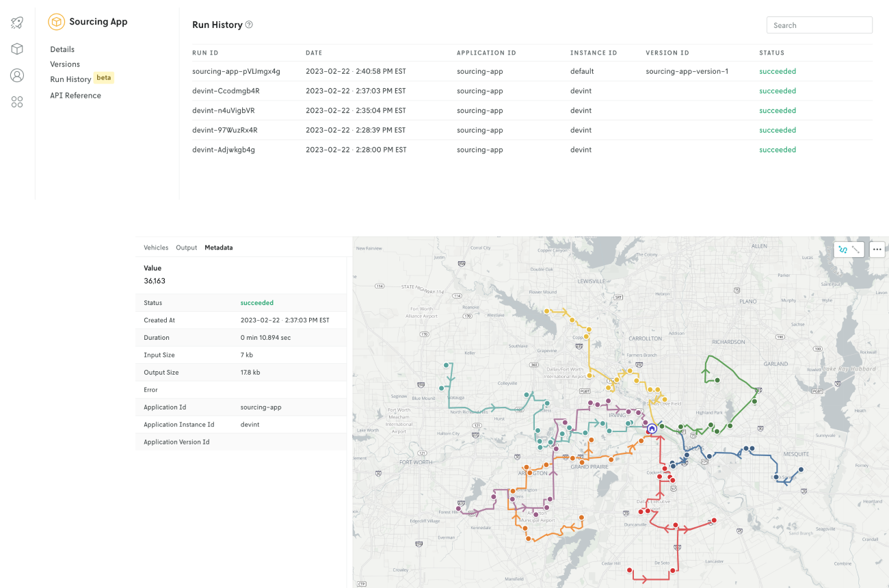
Task: Open the rocket icon in left sidebar
Action: point(17,23)
